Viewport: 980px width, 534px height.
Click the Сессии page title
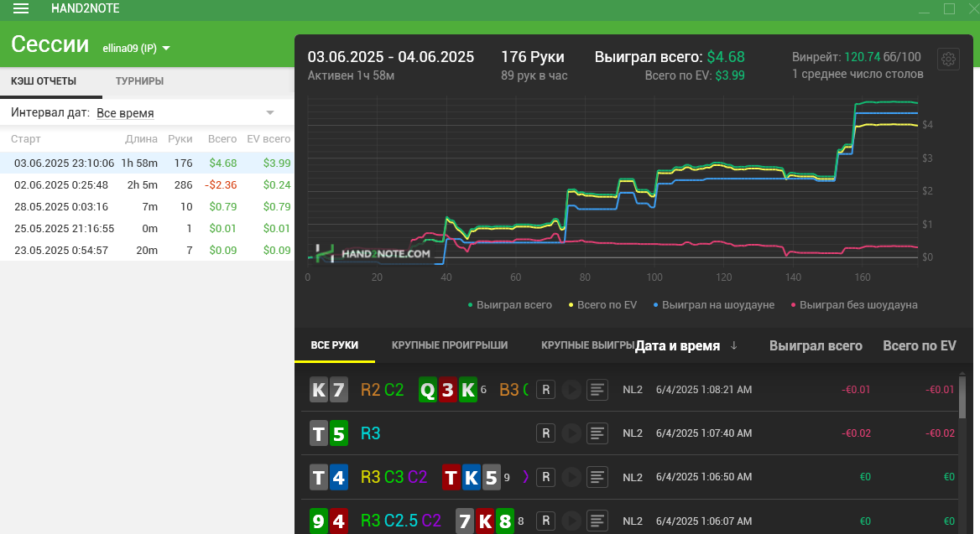(50, 44)
